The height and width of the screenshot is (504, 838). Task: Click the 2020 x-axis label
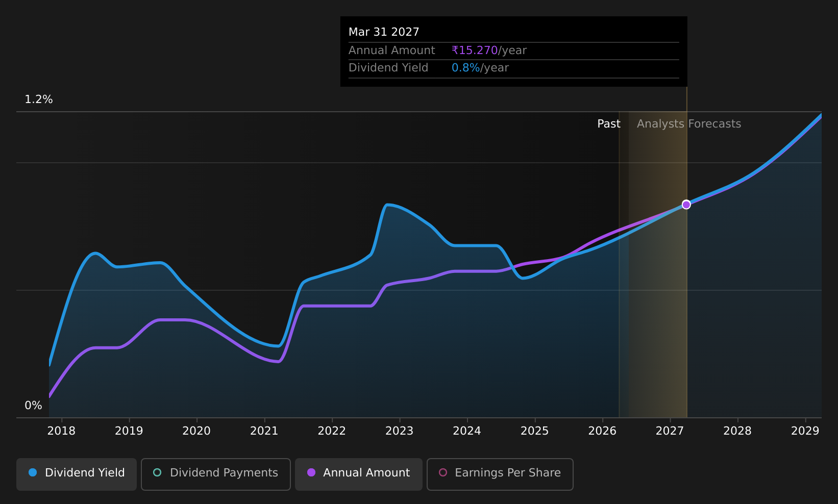point(196,431)
